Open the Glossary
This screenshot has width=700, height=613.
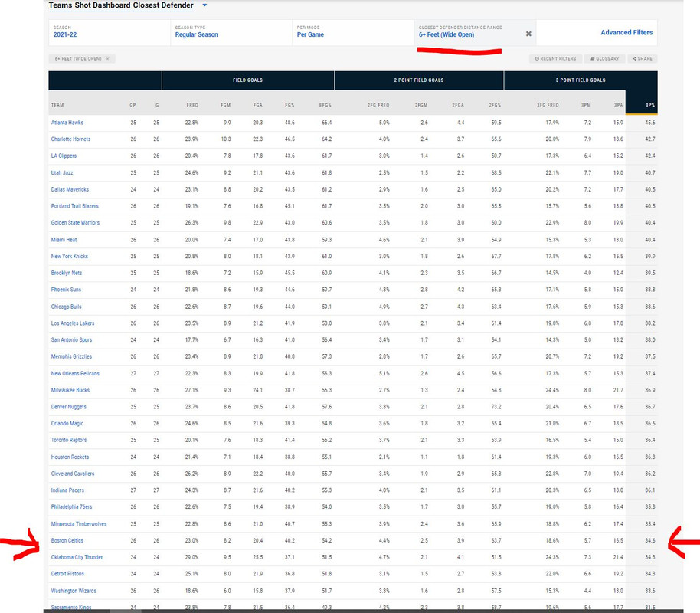(605, 58)
